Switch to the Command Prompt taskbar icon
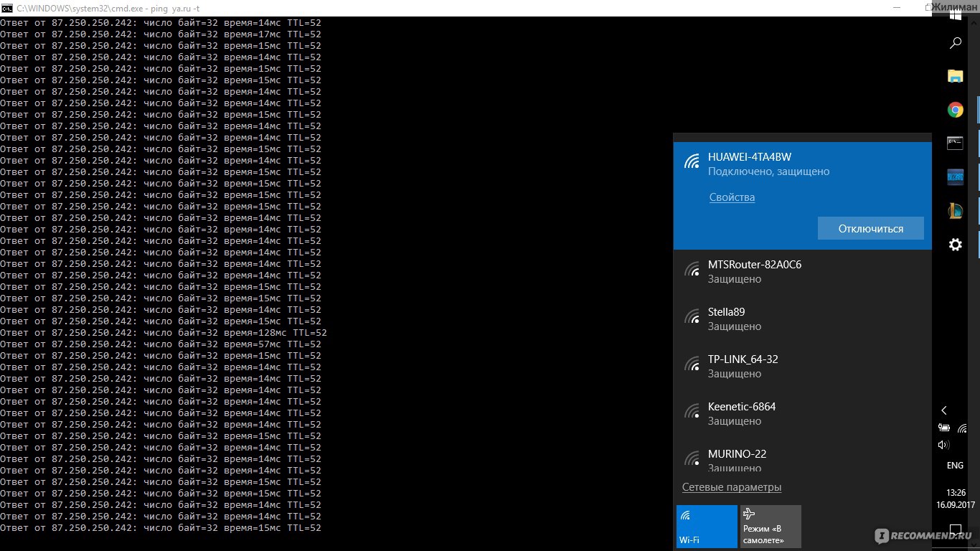The width and height of the screenshot is (980, 551). (x=956, y=143)
